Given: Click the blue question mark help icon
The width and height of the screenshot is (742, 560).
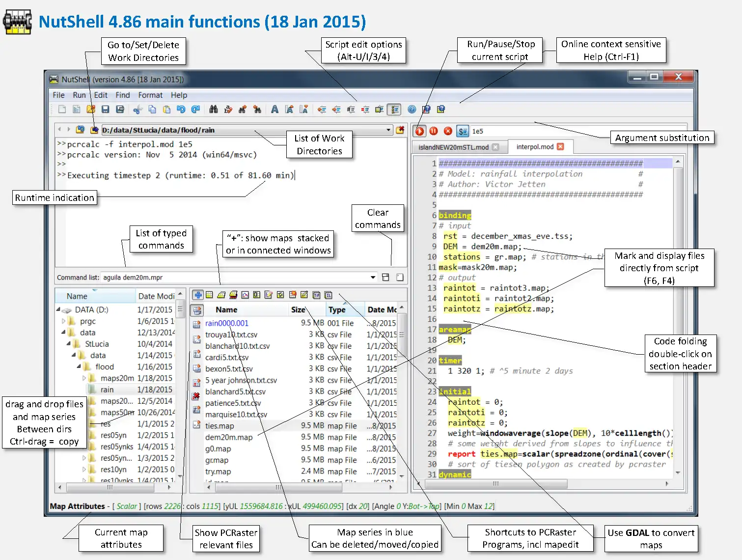Looking at the screenshot, I should coord(412,109).
